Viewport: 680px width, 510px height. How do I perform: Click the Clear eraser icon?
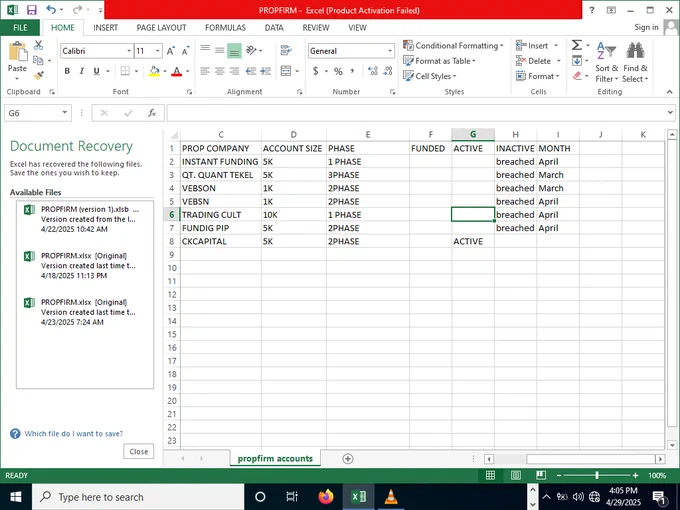(x=577, y=76)
